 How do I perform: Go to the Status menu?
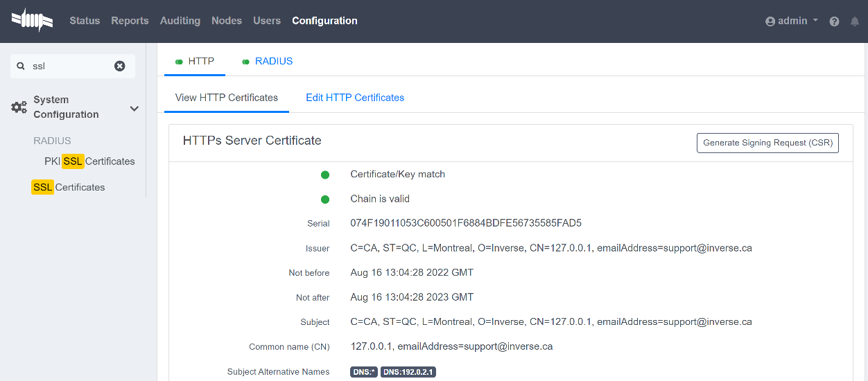click(85, 21)
